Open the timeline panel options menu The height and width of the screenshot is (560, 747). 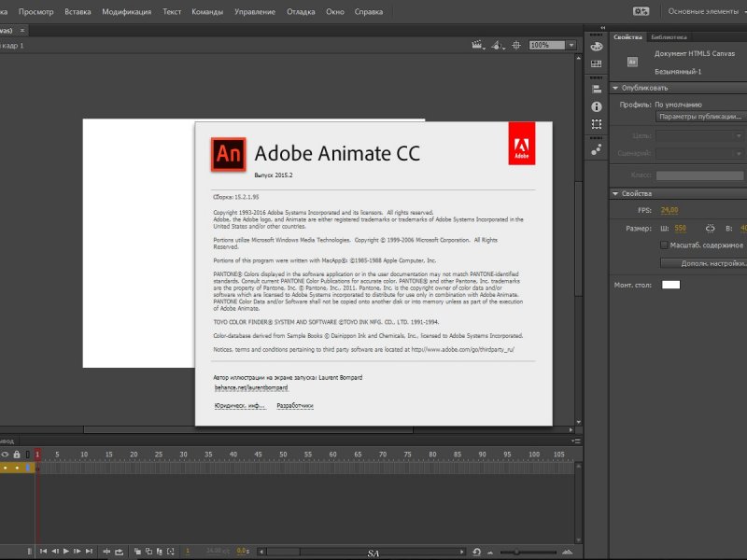coord(576,441)
